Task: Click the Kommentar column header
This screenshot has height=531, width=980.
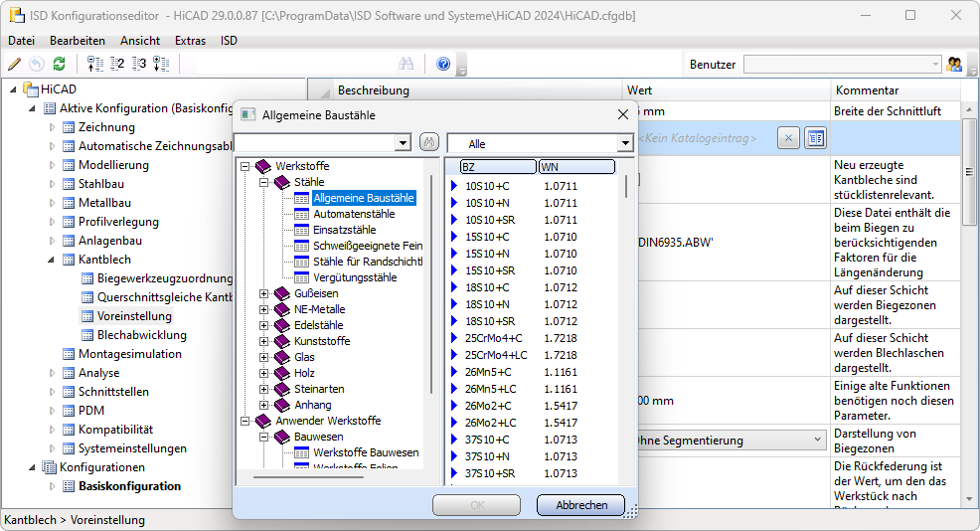Action: tap(895, 90)
